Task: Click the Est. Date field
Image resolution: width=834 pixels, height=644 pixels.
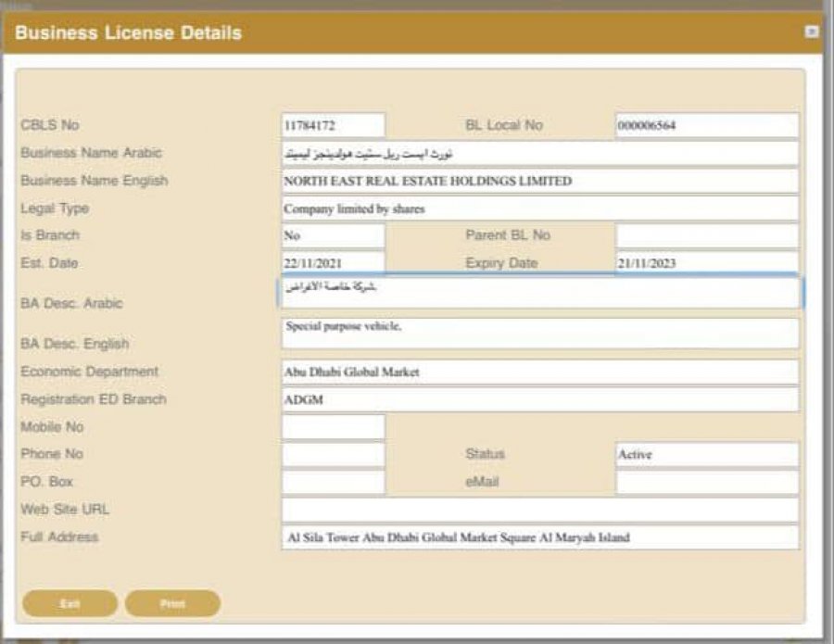Action: (x=333, y=263)
